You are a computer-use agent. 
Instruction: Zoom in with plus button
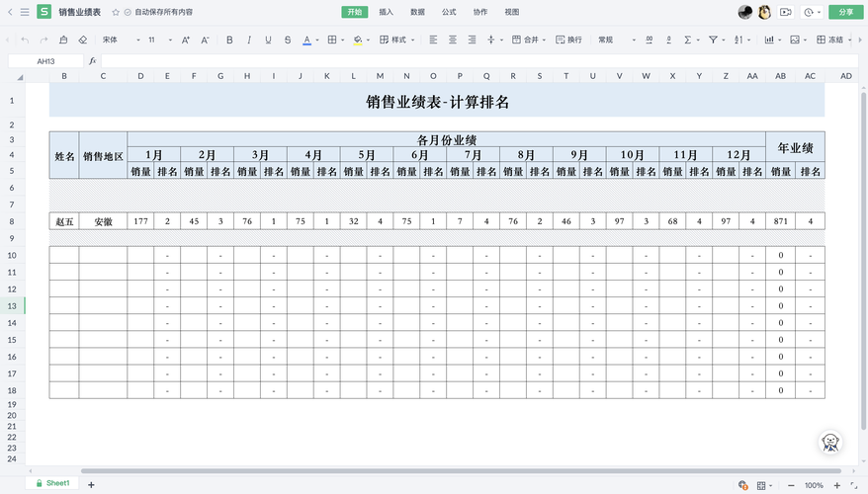click(x=836, y=485)
